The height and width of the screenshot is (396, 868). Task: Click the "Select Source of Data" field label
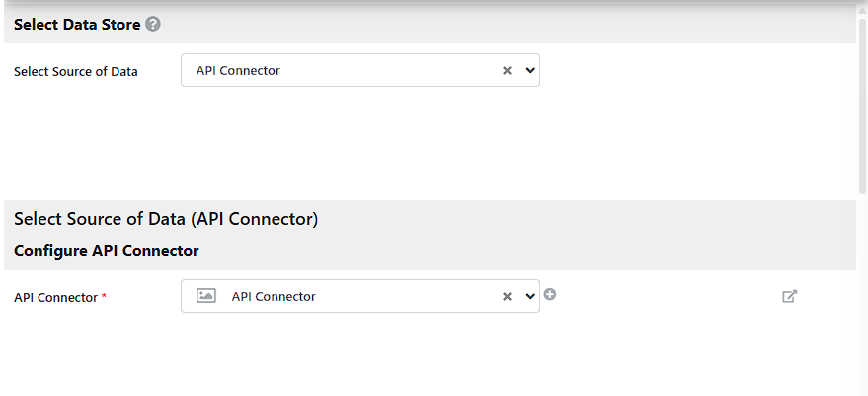[x=76, y=72]
